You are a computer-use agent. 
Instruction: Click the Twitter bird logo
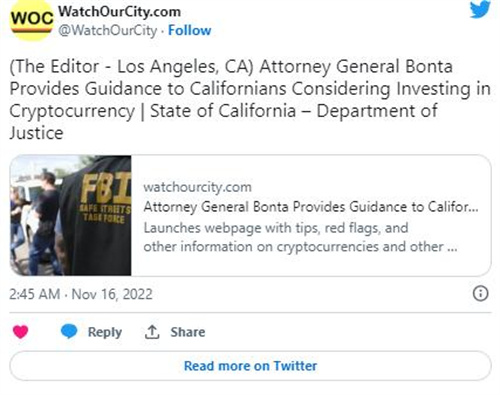[480, 9]
